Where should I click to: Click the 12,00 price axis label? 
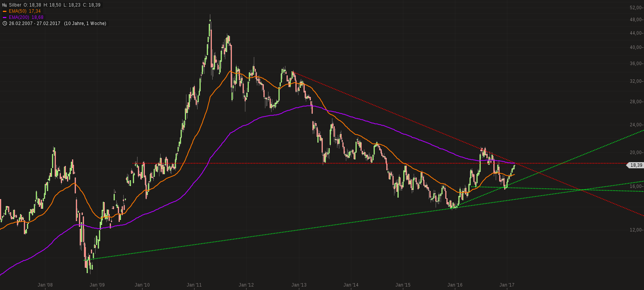(635, 230)
